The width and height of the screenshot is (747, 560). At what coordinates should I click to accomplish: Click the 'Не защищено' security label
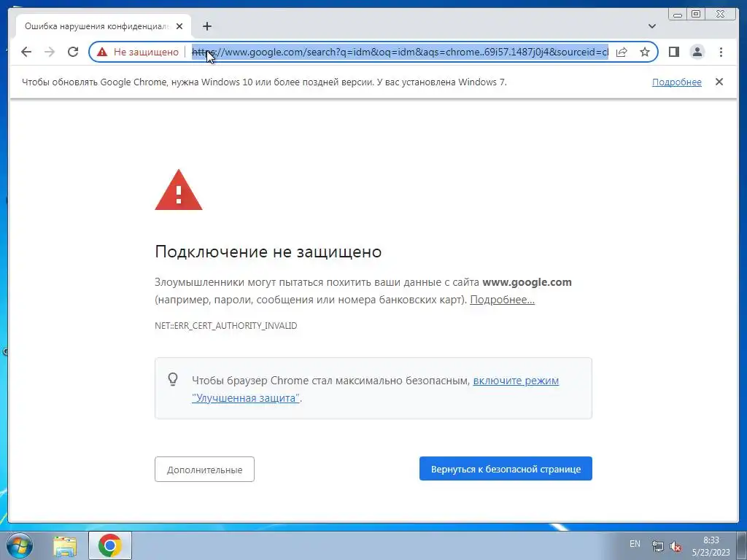pyautogui.click(x=146, y=52)
